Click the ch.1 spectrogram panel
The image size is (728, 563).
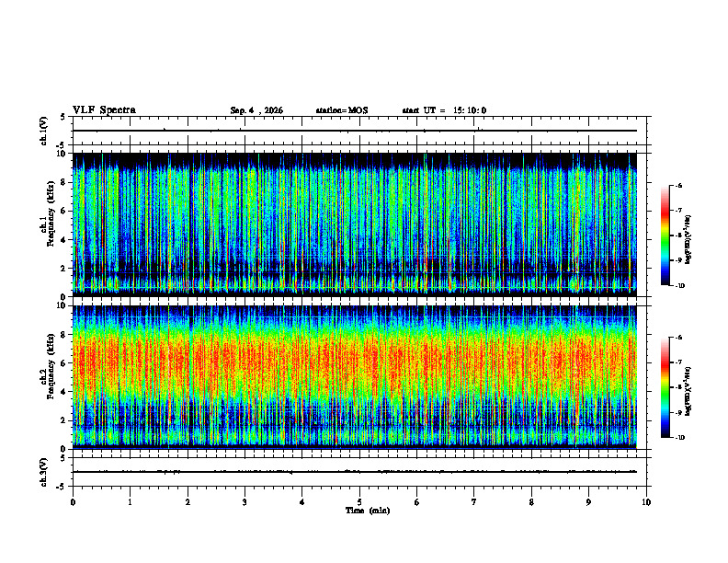pyautogui.click(x=355, y=224)
